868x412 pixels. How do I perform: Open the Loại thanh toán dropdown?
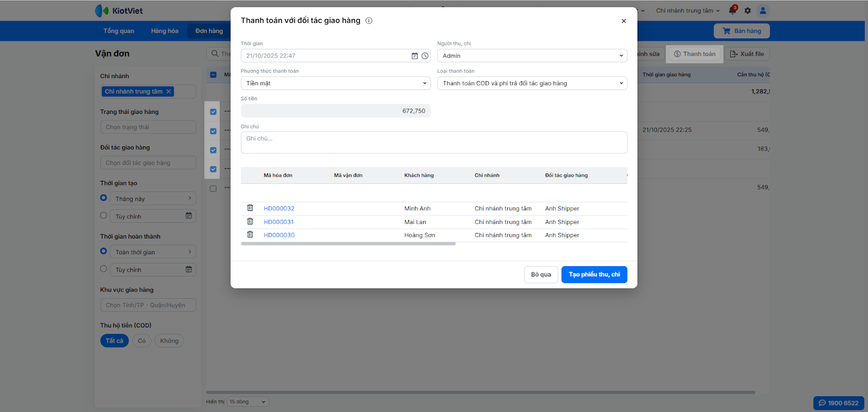532,83
